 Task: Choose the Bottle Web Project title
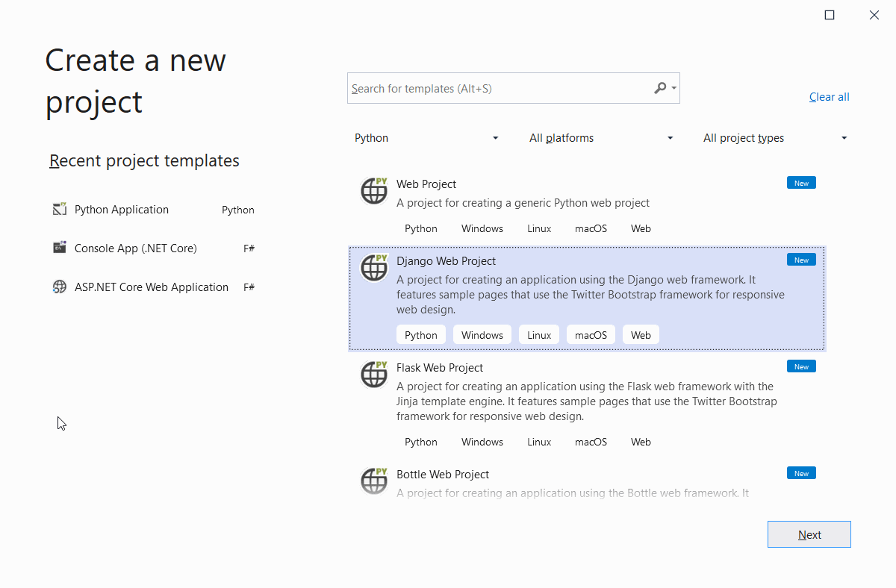point(442,475)
